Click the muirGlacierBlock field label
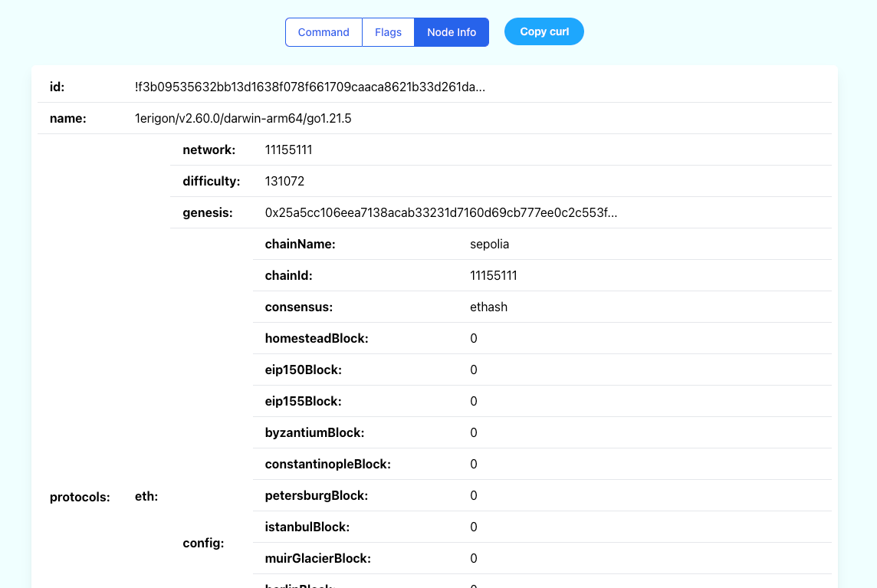 tap(317, 559)
